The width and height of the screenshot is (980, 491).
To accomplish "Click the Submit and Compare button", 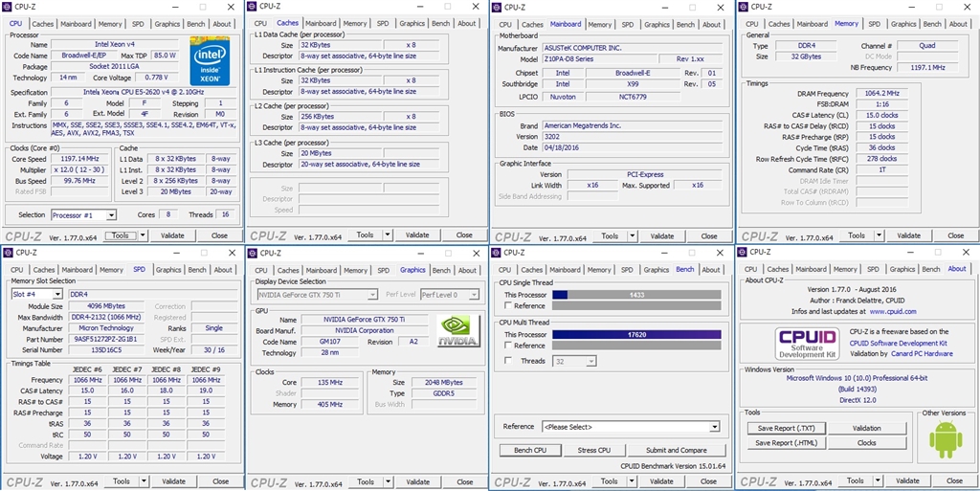I will (677, 450).
